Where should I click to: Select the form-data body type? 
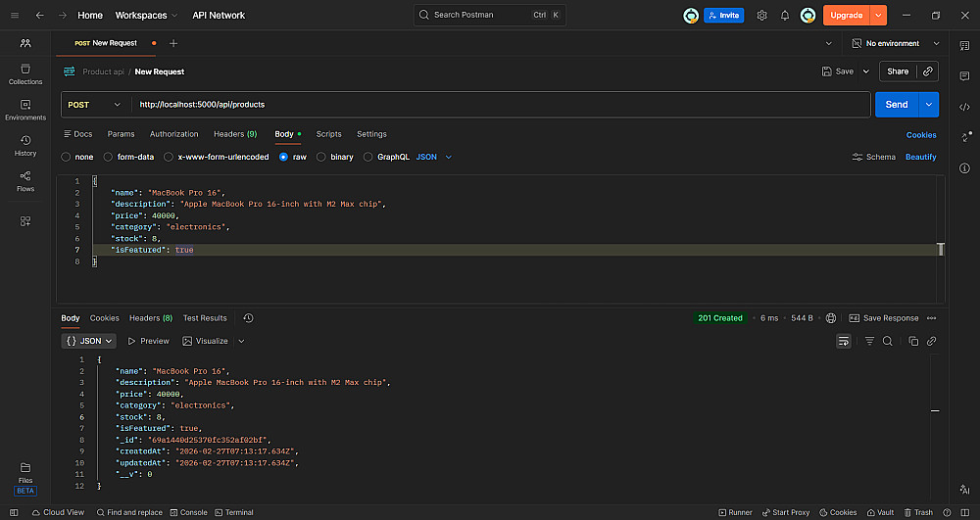point(109,157)
